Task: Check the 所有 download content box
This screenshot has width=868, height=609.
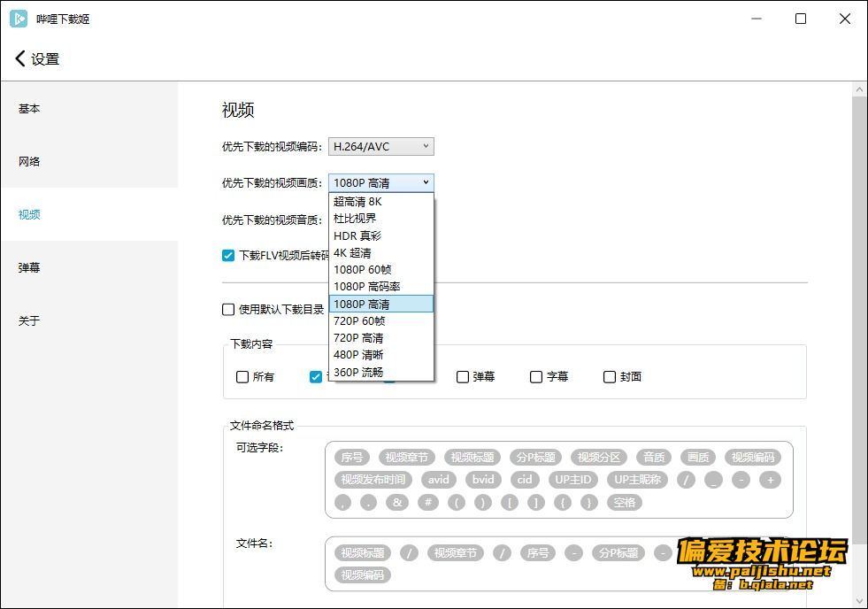Action: pyautogui.click(x=242, y=377)
